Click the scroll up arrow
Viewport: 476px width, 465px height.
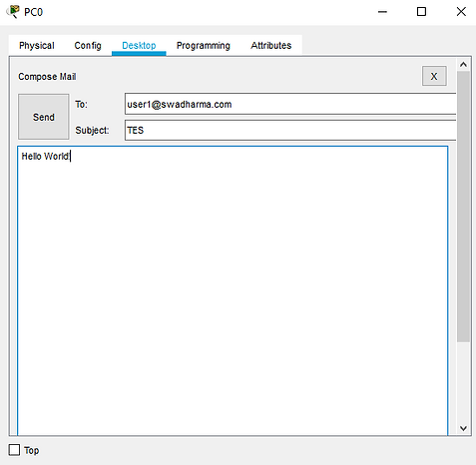point(463,65)
